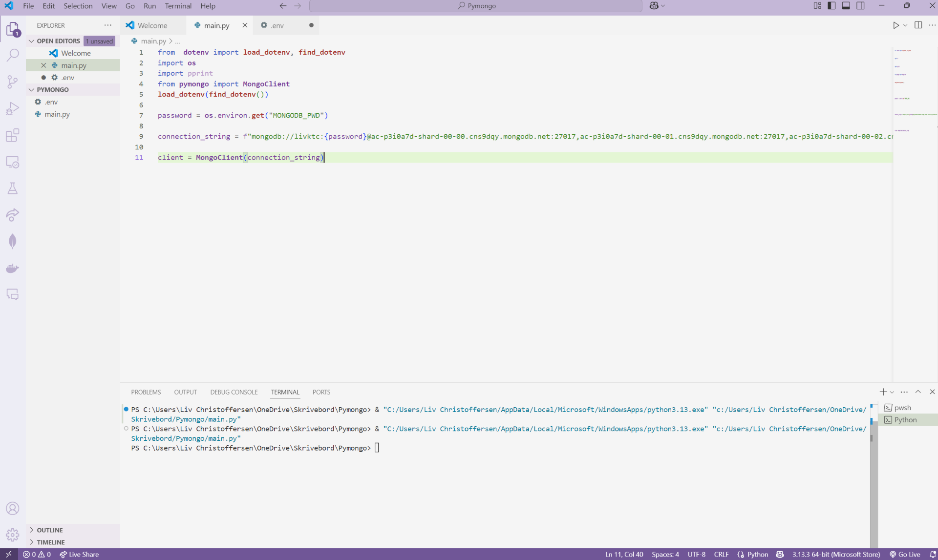The height and width of the screenshot is (560, 938).
Task: Toggle Secondary Side Bar visibility
Action: click(x=861, y=6)
